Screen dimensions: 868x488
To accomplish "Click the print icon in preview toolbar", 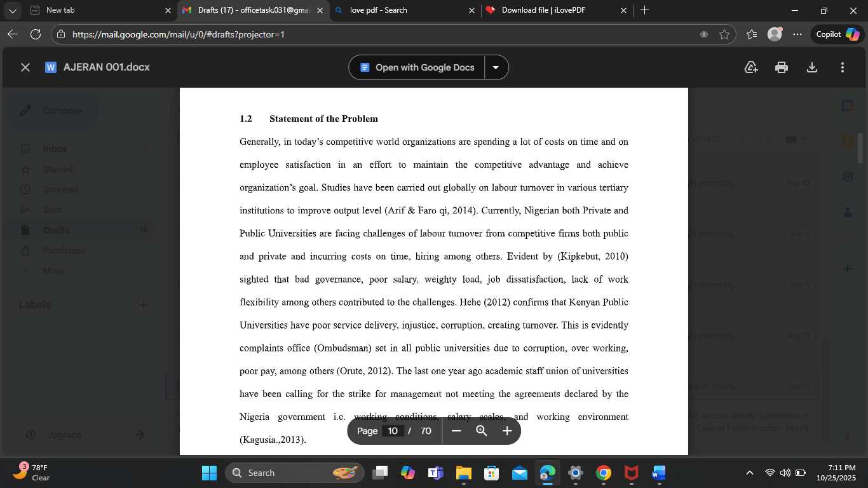I will 782,67.
